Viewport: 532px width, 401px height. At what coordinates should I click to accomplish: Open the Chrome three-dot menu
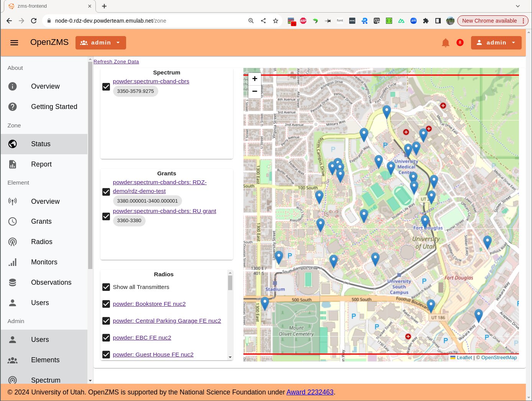523,21
